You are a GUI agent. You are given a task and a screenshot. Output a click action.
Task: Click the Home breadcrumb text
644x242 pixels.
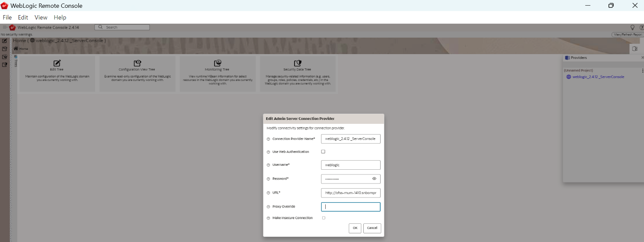point(24,49)
